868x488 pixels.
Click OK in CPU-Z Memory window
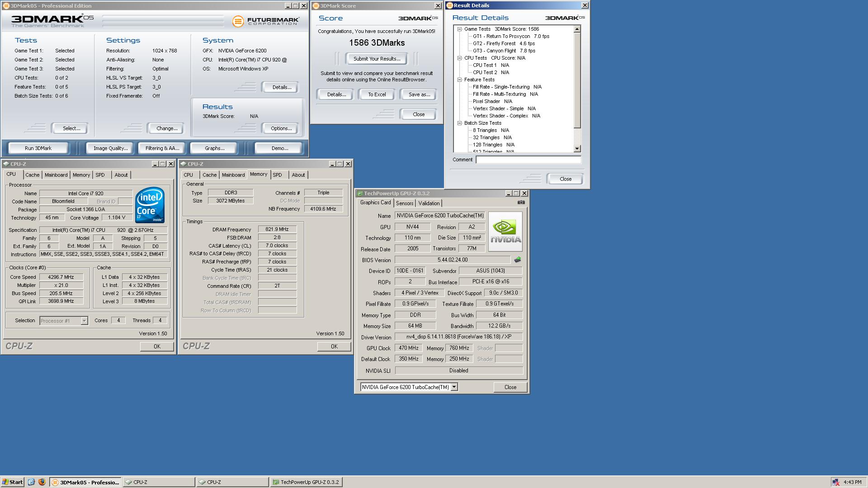(334, 347)
